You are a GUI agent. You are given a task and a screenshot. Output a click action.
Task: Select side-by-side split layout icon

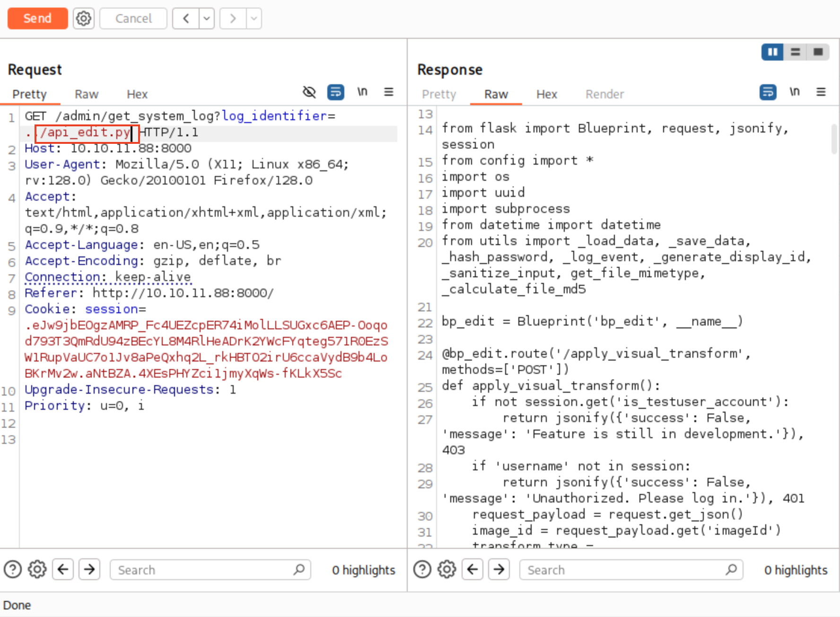[x=772, y=52]
